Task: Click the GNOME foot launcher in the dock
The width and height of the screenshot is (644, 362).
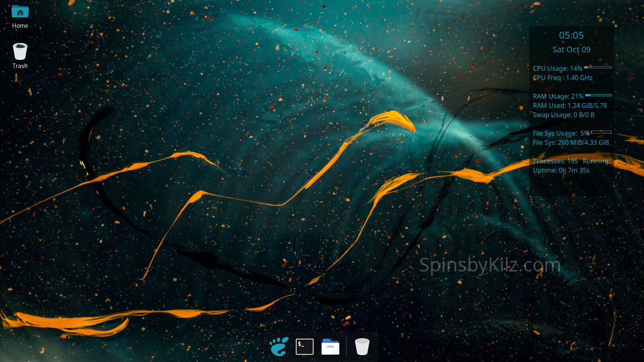Action: click(279, 346)
